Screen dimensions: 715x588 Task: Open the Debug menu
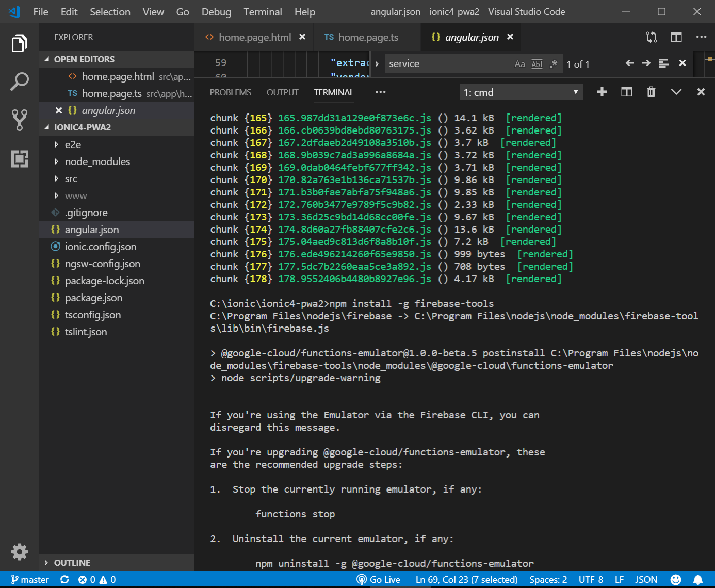tap(216, 12)
